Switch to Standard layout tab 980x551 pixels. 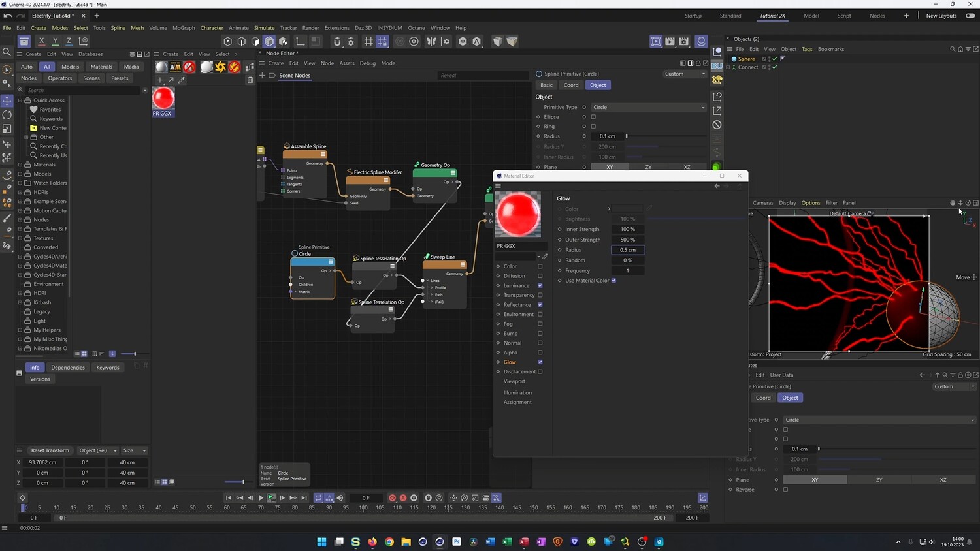pyautogui.click(x=730, y=16)
